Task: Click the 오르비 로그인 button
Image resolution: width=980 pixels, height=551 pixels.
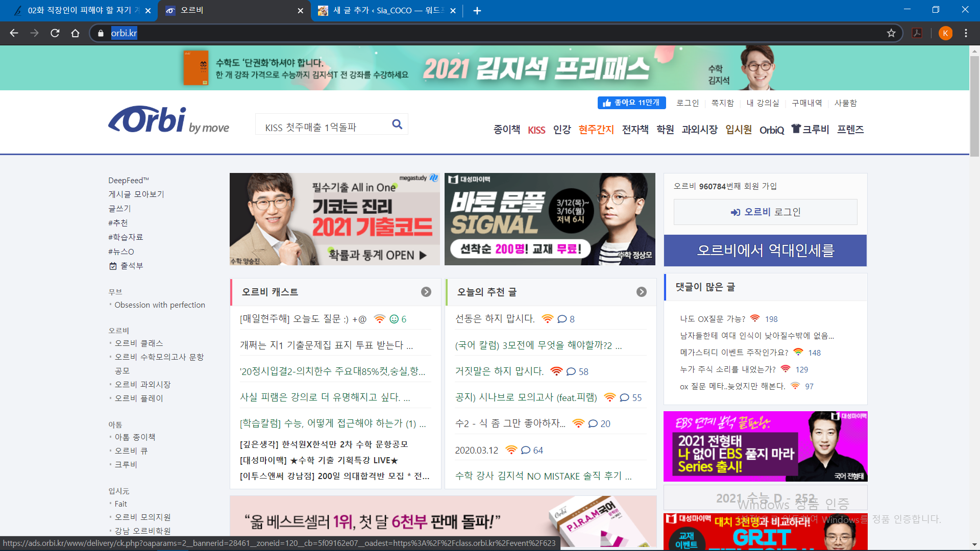Action: (765, 212)
